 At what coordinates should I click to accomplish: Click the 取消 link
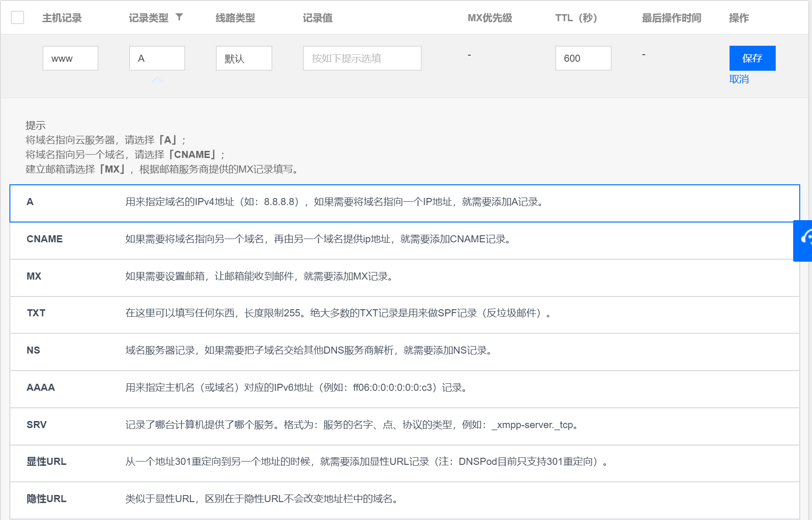[x=739, y=79]
